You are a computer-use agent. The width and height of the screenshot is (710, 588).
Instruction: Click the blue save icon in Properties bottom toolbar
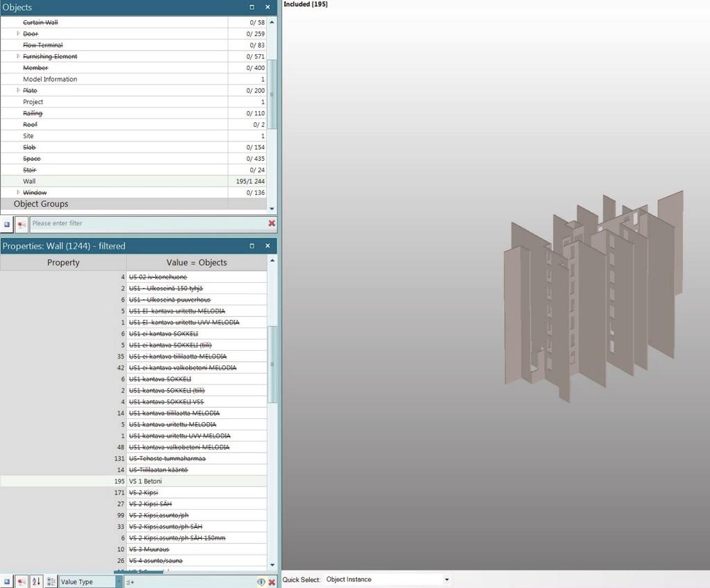click(7, 582)
